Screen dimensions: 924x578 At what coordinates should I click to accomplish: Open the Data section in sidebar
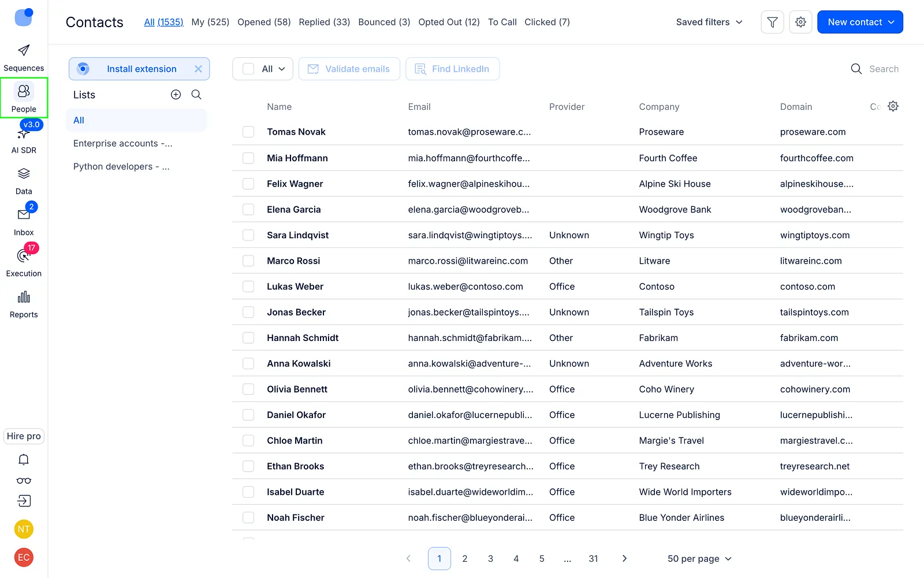click(24, 181)
